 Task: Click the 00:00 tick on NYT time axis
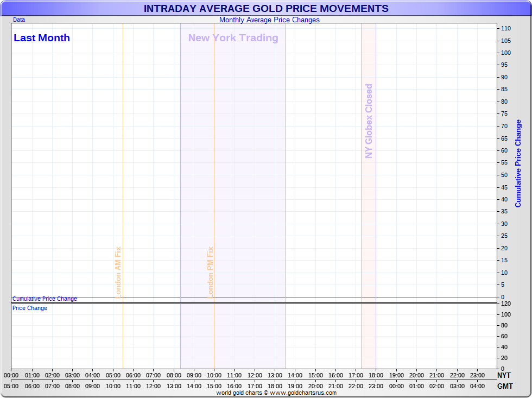[11, 375]
